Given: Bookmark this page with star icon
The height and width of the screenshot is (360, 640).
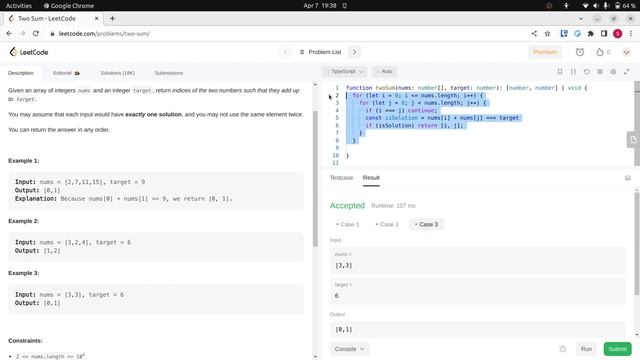Looking at the screenshot, I should [547, 33].
